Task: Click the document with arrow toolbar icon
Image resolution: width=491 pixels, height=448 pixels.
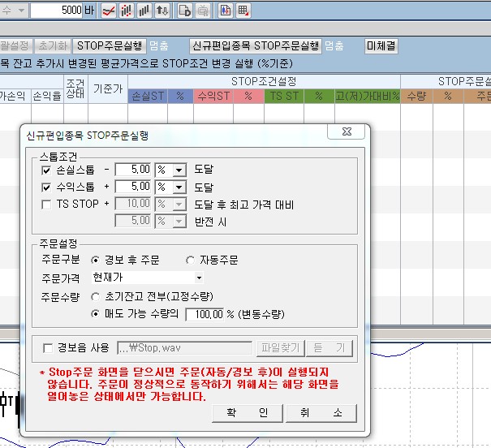Action: pyautogui.click(x=184, y=11)
